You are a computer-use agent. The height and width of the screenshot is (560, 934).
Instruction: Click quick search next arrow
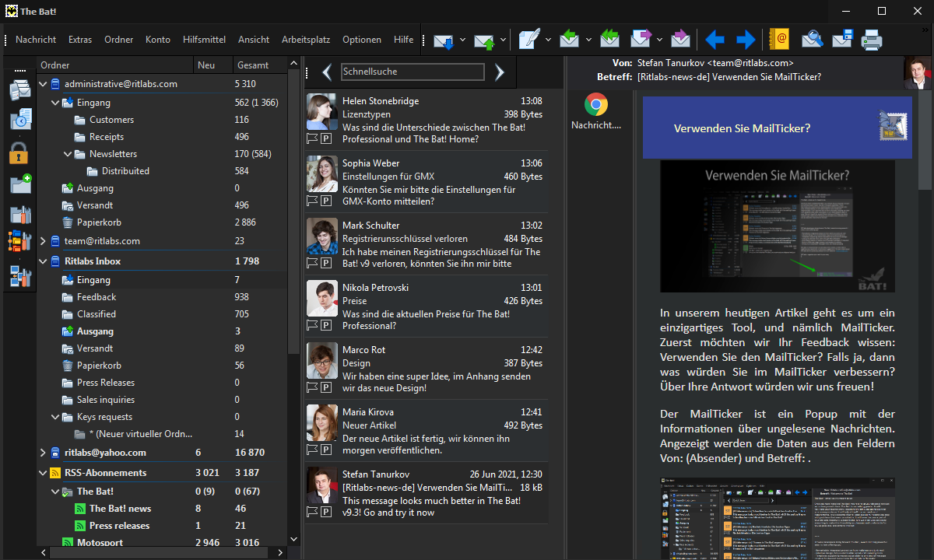click(500, 72)
